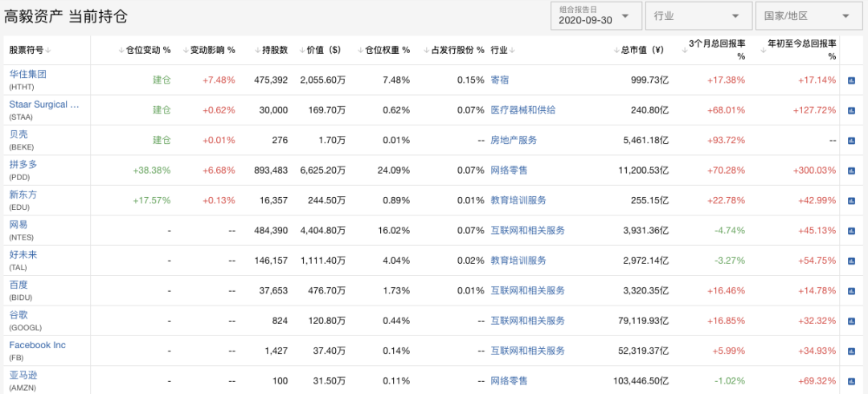Open 百度 stock link
Screen dimensions: 868x394
18,285
